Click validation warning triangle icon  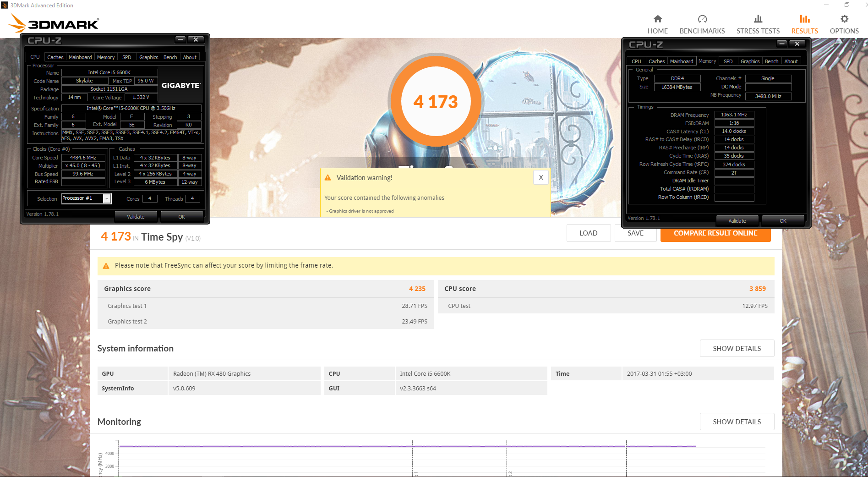(328, 178)
